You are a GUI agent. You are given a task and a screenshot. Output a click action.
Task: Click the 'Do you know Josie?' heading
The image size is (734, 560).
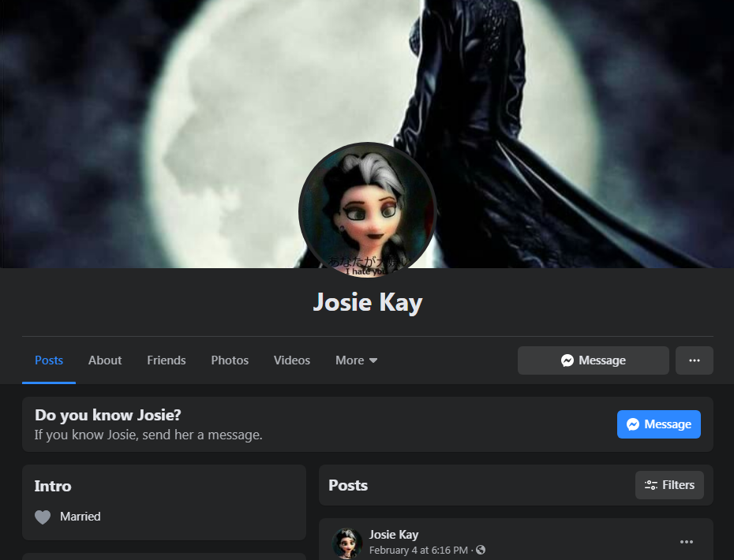[107, 416]
